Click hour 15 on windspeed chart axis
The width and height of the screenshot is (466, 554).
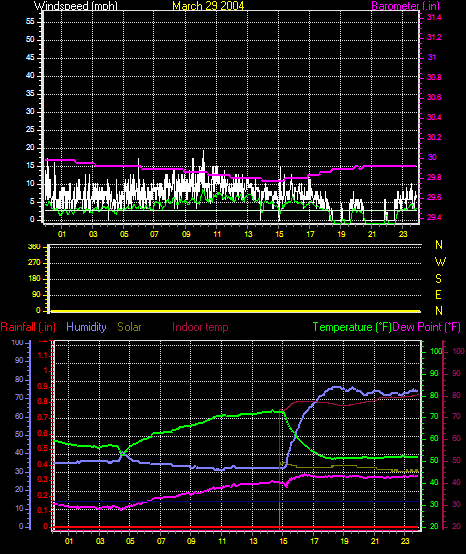tap(279, 234)
